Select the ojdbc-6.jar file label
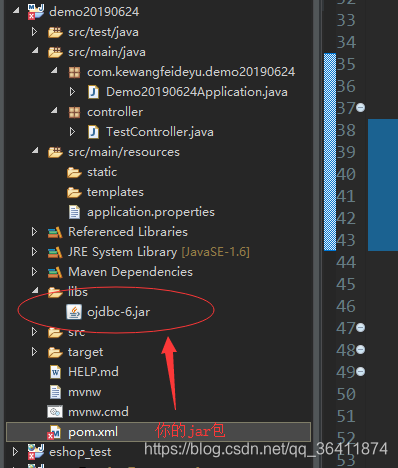This screenshot has height=468, width=398. pyautogui.click(x=118, y=312)
